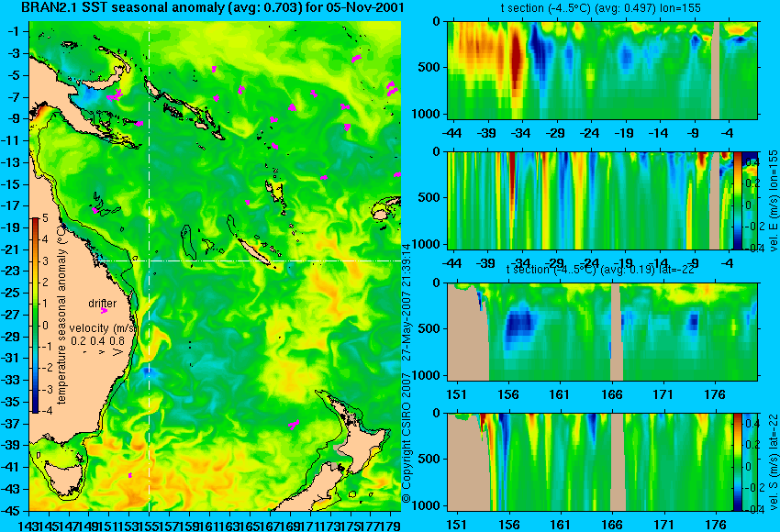
Task: Click the 'drifter' legend label
Action: pos(103,304)
